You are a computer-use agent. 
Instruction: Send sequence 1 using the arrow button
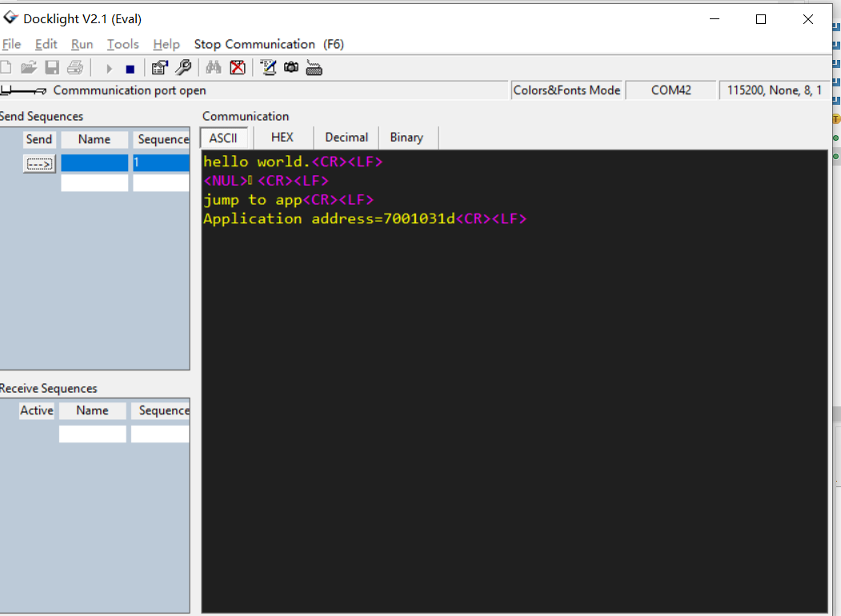(39, 162)
